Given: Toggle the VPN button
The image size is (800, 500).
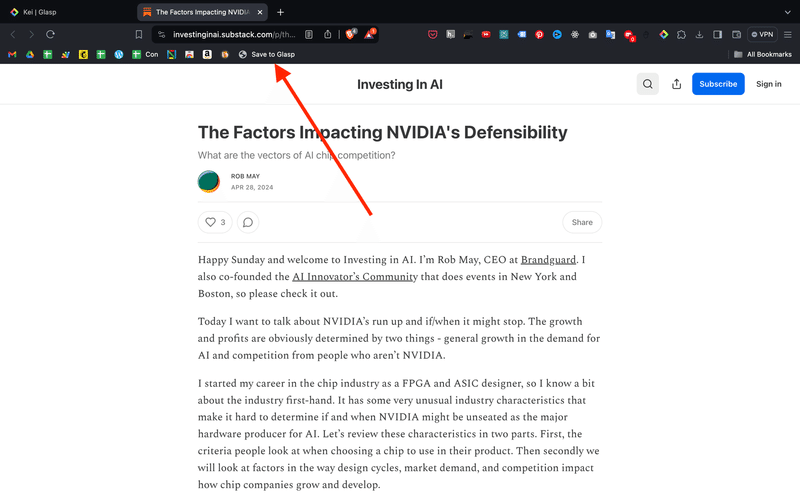Looking at the screenshot, I should (x=762, y=34).
